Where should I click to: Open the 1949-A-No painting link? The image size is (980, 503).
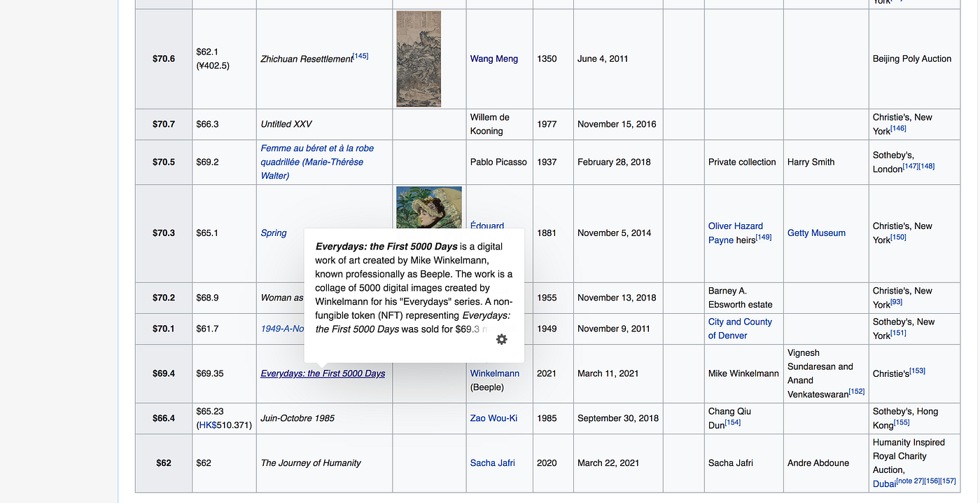[282, 329]
